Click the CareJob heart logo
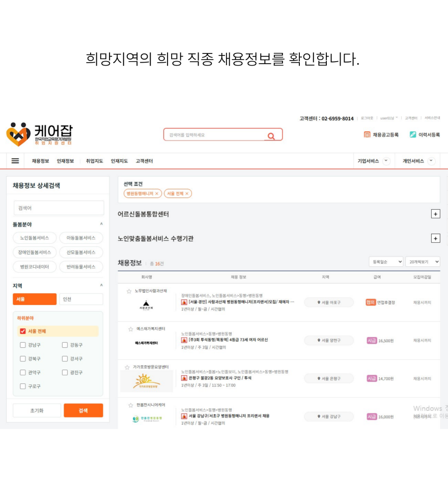448x504 pixels. (x=18, y=134)
